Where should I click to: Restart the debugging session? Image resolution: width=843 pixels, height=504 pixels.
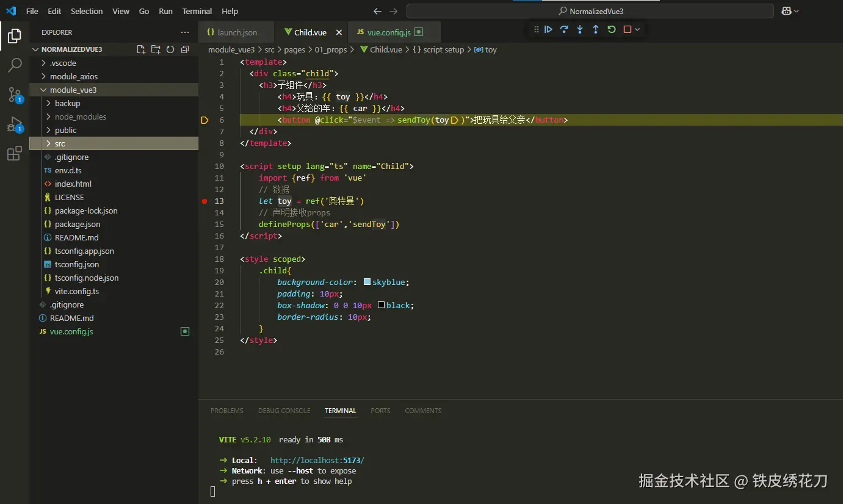611,29
